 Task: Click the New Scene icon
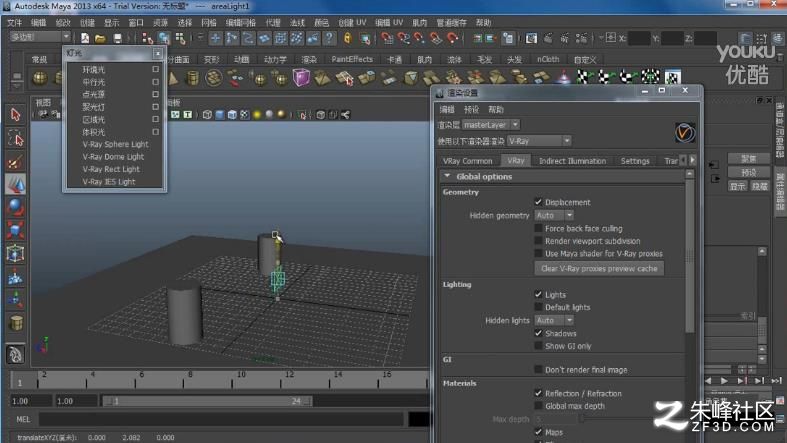(85, 38)
